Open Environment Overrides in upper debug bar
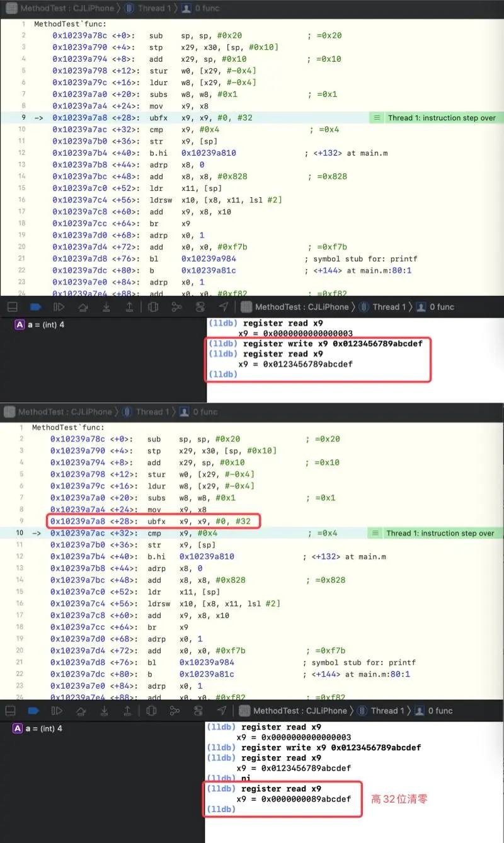The image size is (504, 843). pyautogui.click(x=200, y=307)
